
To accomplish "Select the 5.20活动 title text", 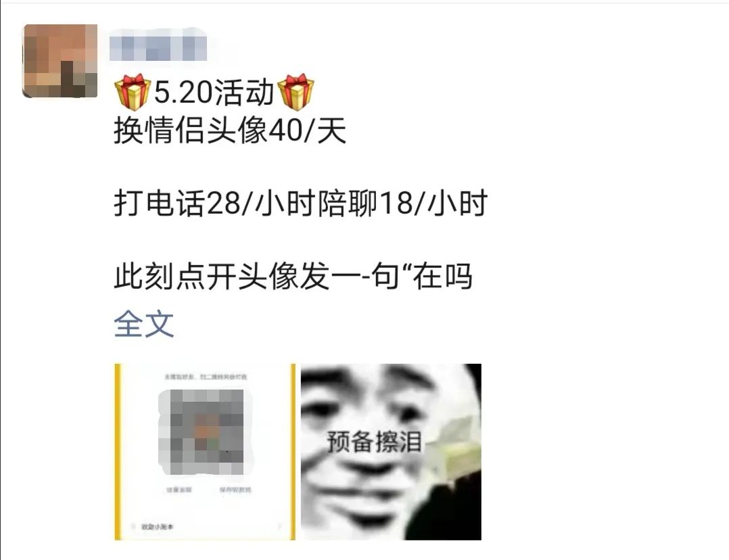I will point(214,92).
